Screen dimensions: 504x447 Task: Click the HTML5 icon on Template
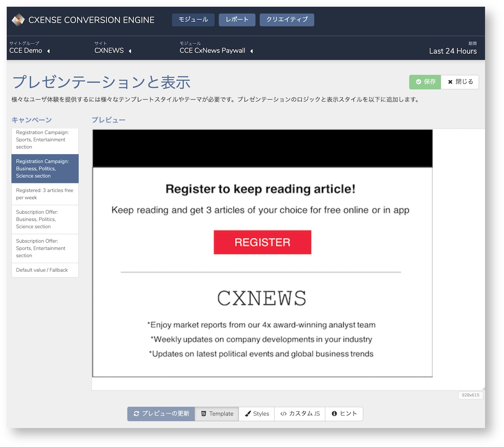(204, 414)
